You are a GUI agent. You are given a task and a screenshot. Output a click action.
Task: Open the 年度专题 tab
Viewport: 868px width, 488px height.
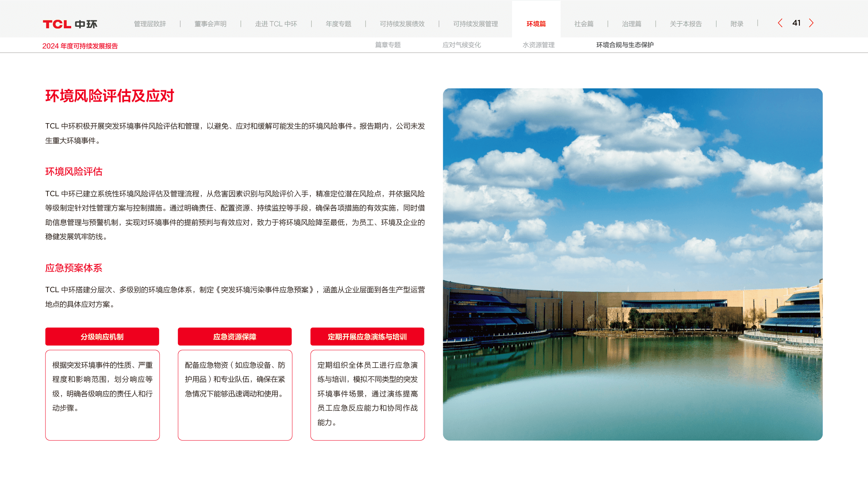338,24
